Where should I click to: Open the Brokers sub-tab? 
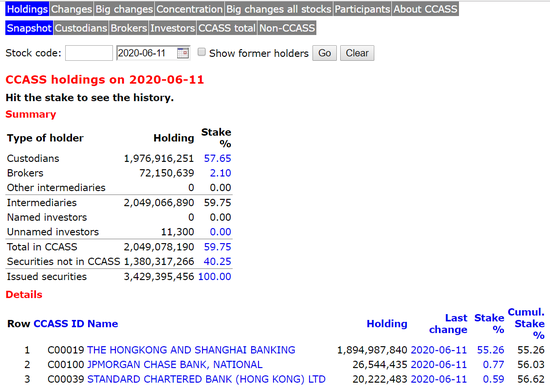point(129,28)
